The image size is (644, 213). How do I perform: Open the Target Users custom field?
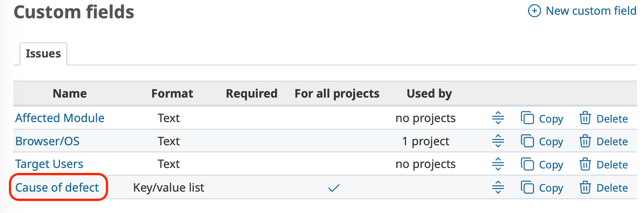coord(49,164)
